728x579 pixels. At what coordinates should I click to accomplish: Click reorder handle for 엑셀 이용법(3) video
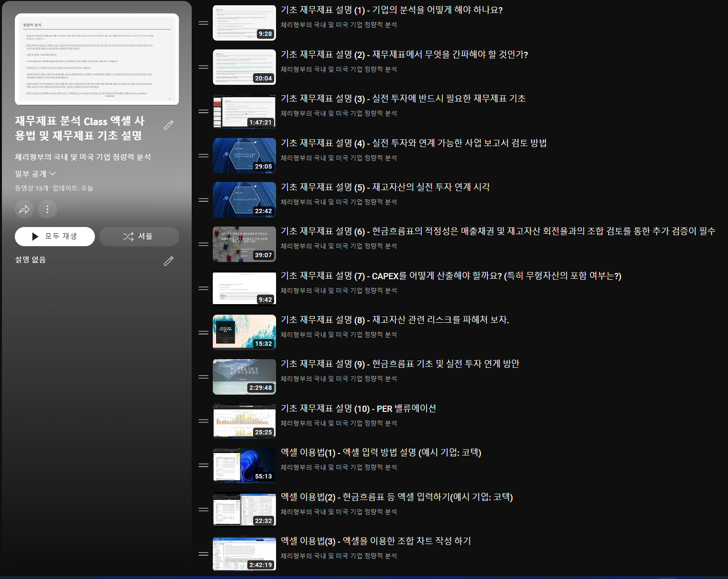click(x=204, y=554)
